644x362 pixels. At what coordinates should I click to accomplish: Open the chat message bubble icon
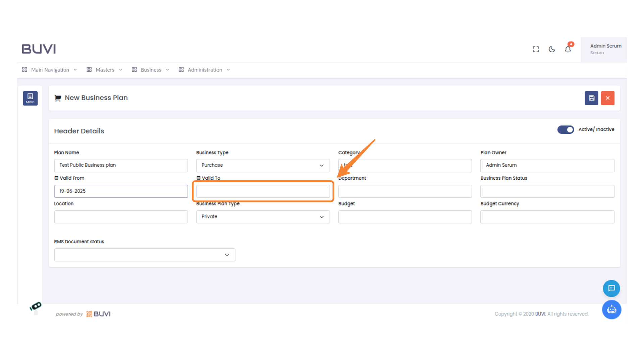[611, 288]
